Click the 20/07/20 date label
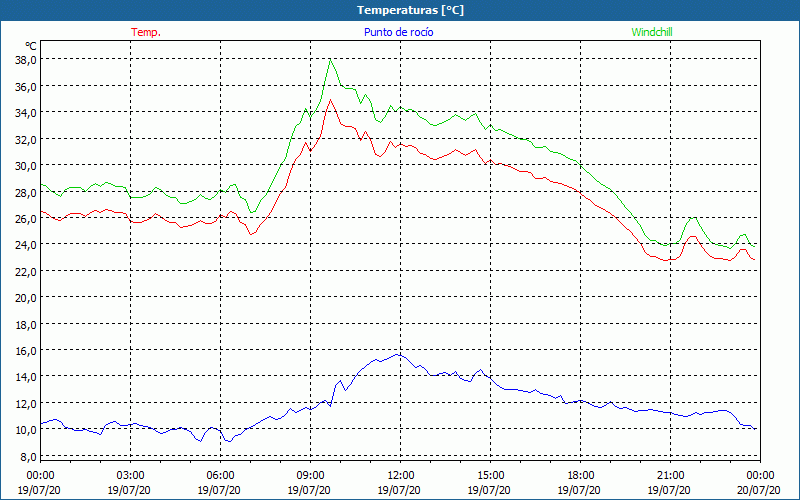The width and height of the screenshot is (800, 500). click(x=759, y=490)
